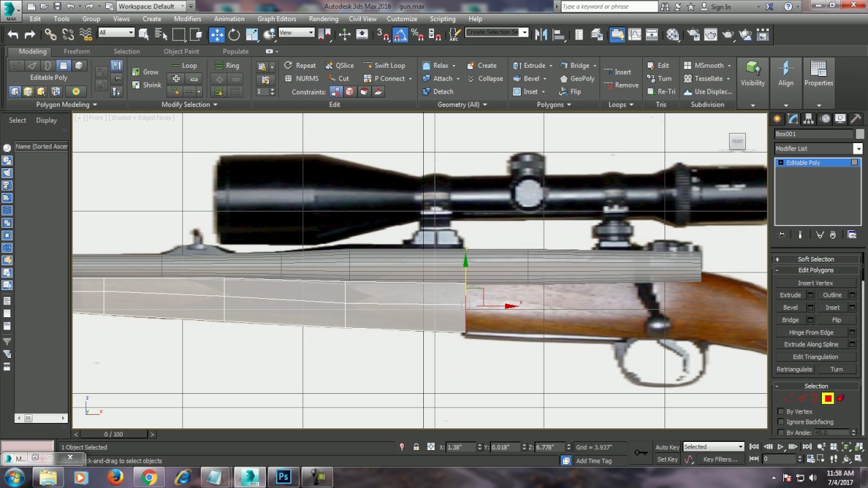This screenshot has height=488, width=868.
Task: Open the Modifier List dropdown
Action: pyautogui.click(x=818, y=148)
